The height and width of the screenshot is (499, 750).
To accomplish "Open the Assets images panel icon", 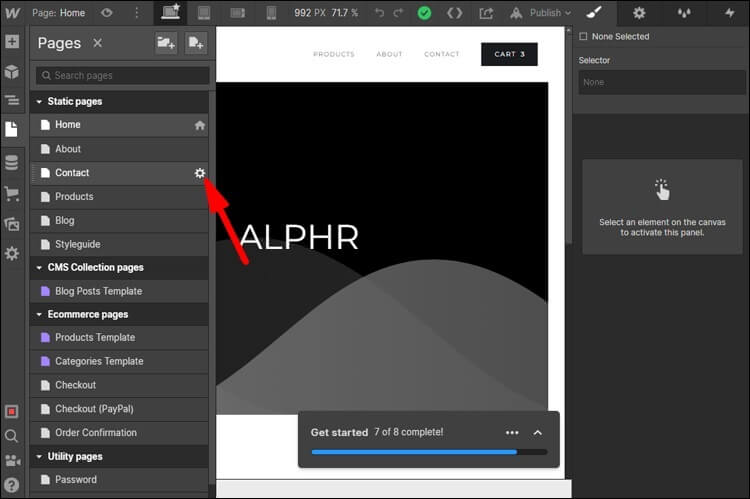I will pos(12,224).
